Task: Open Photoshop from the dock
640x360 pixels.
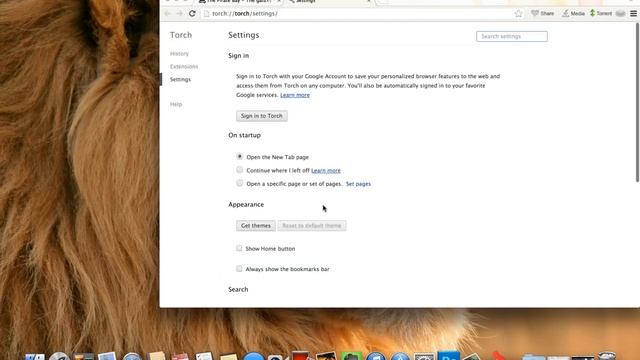Action: (449, 356)
